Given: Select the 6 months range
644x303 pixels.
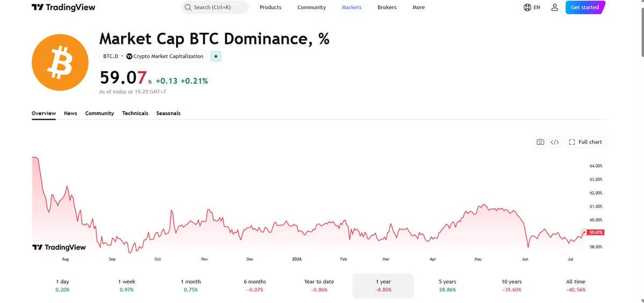Looking at the screenshot, I should point(254,285).
